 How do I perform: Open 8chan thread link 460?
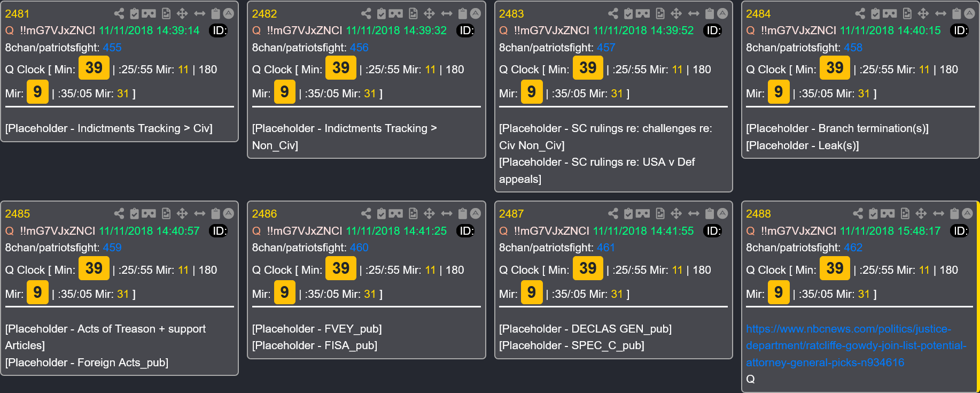[x=359, y=248]
